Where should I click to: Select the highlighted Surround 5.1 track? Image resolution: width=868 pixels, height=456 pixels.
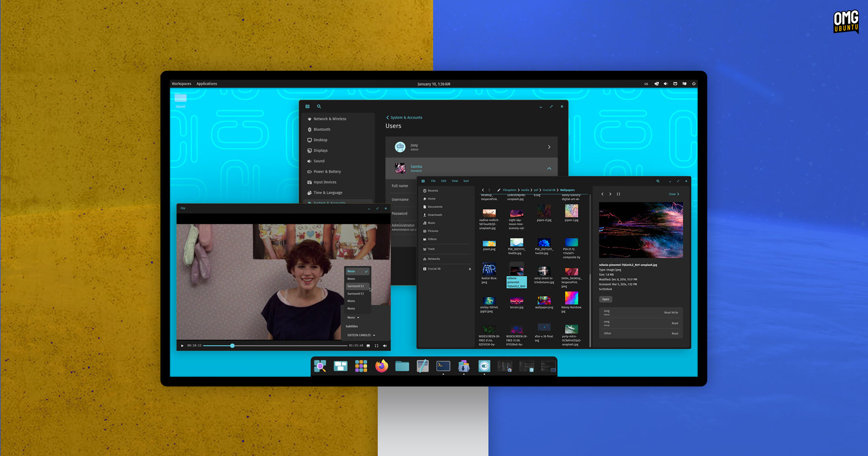[x=358, y=286]
